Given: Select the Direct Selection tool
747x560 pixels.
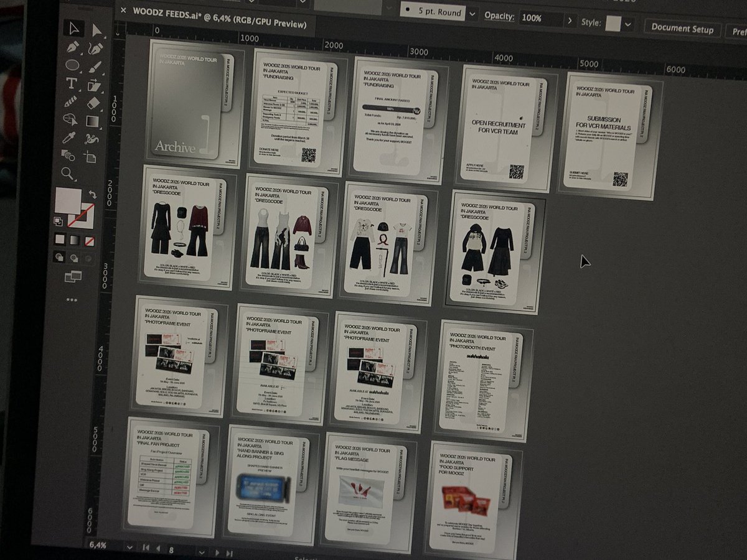Looking at the screenshot, I should click(96, 30).
